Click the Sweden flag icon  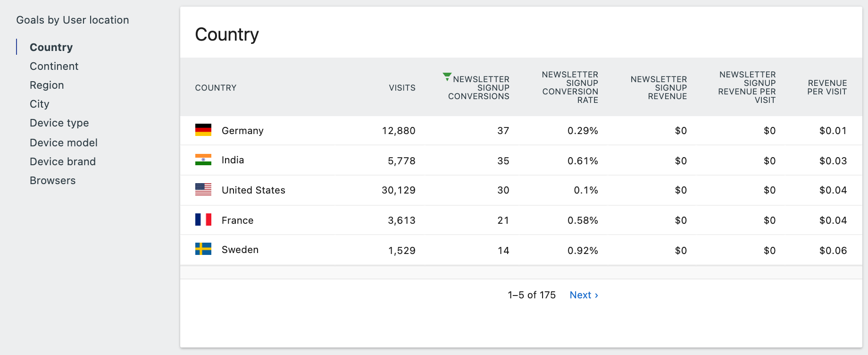click(203, 249)
